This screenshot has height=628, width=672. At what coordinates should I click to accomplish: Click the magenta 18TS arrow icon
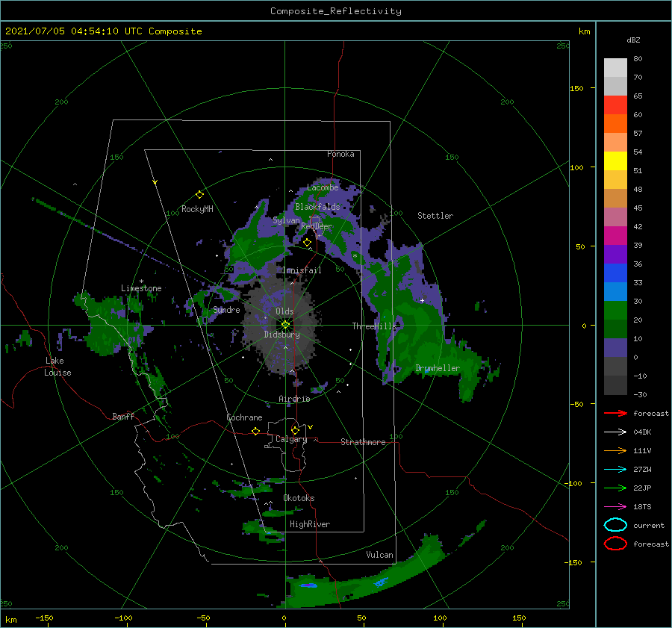tap(615, 507)
